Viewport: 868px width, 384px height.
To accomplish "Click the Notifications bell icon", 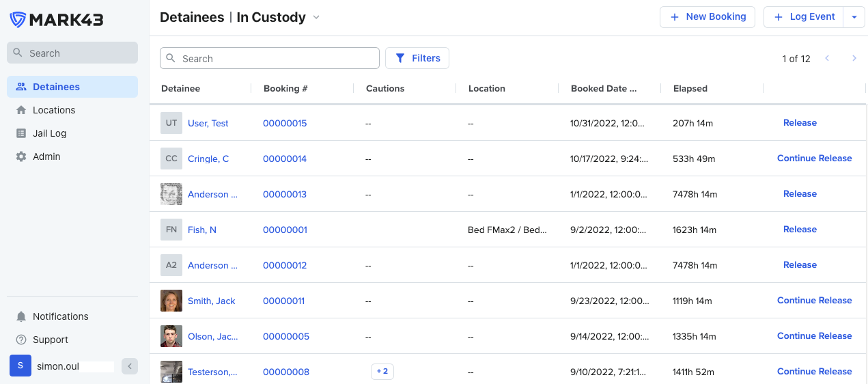I will click(21, 316).
